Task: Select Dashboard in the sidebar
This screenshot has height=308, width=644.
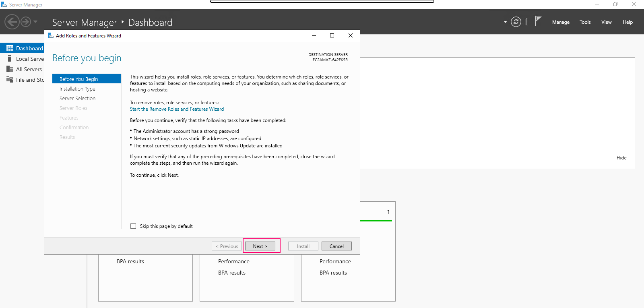Action: coord(22,48)
